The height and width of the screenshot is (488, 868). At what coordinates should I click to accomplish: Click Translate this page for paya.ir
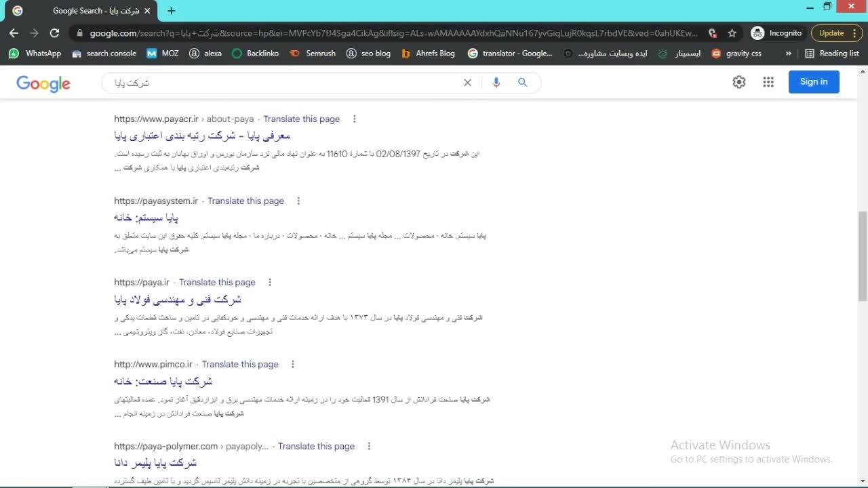pos(217,283)
